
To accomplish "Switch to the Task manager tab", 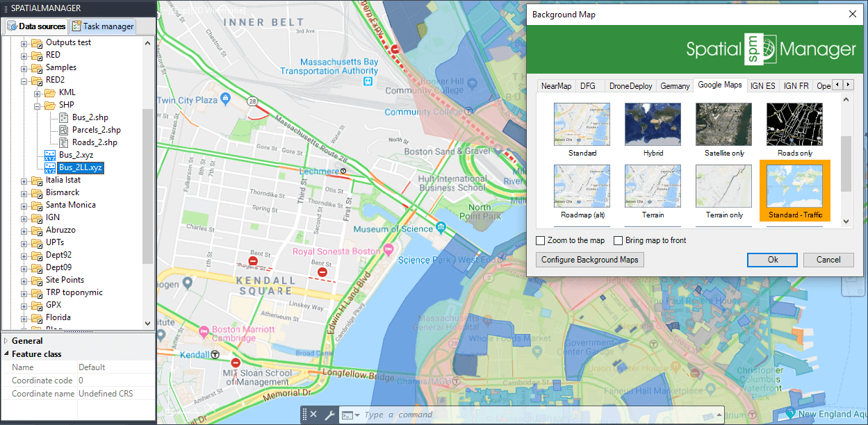I will (x=102, y=26).
